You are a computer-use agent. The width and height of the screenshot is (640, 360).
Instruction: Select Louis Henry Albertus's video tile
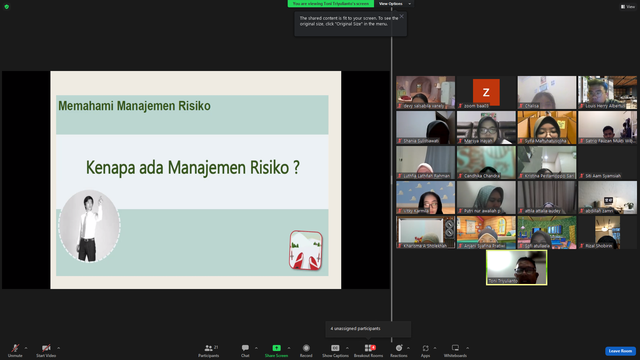click(607, 92)
